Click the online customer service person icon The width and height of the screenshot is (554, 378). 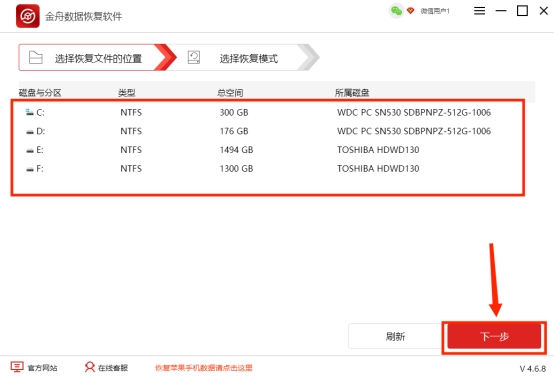[90, 367]
